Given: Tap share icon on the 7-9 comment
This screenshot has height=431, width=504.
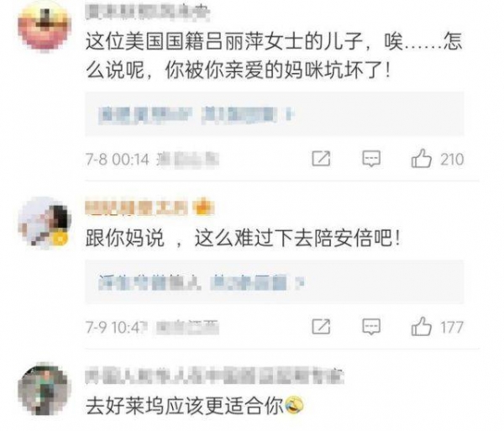Looking at the screenshot, I should pyautogui.click(x=321, y=327).
